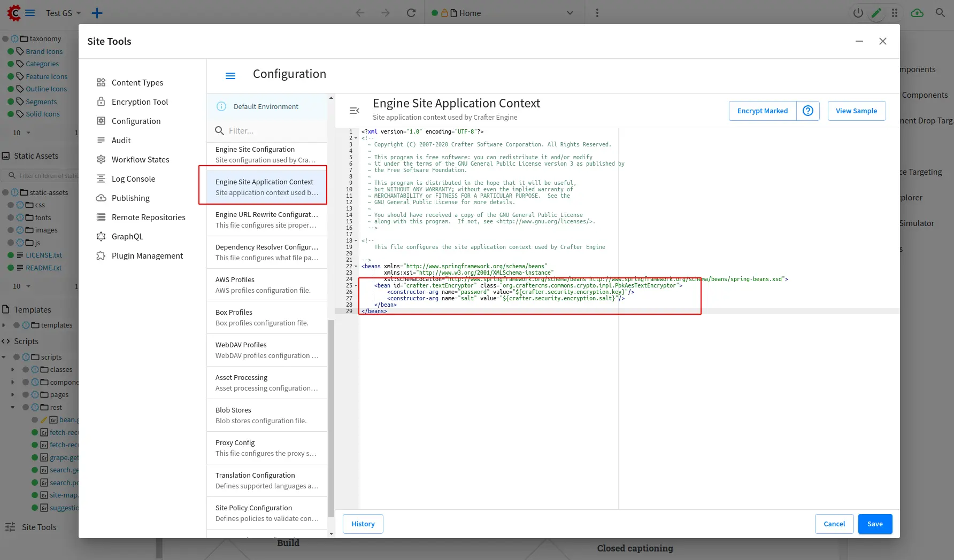
Task: Open Publishing cloud icon in sidebar
Action: click(101, 198)
